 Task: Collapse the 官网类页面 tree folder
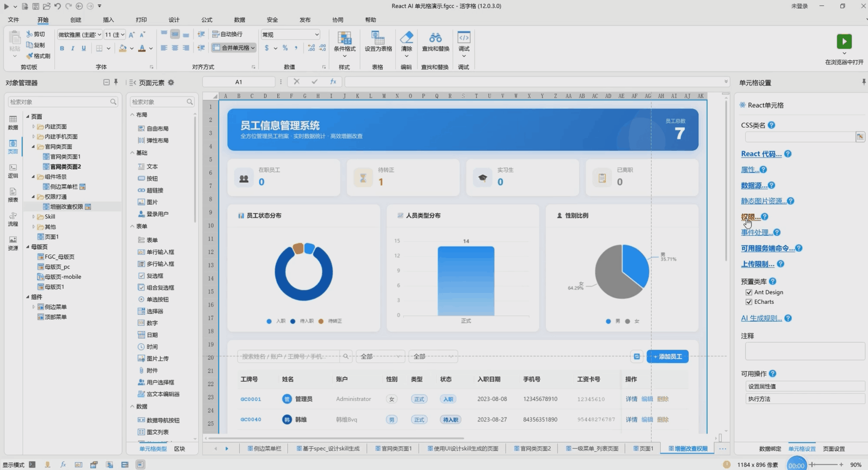click(33, 147)
